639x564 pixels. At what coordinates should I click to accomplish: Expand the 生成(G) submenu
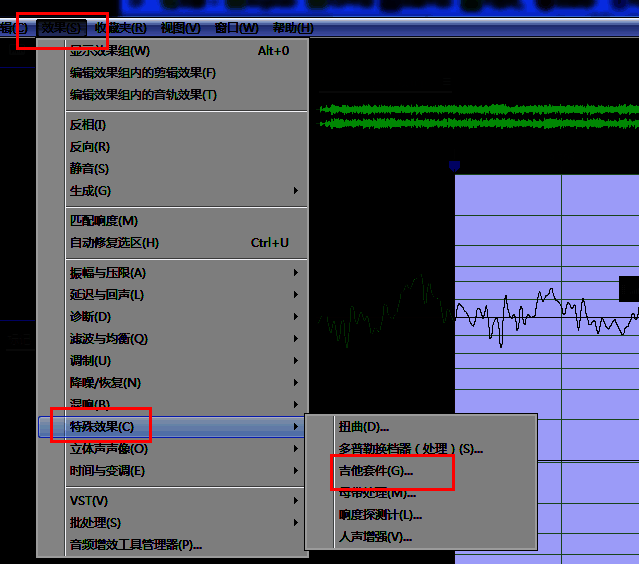90,191
